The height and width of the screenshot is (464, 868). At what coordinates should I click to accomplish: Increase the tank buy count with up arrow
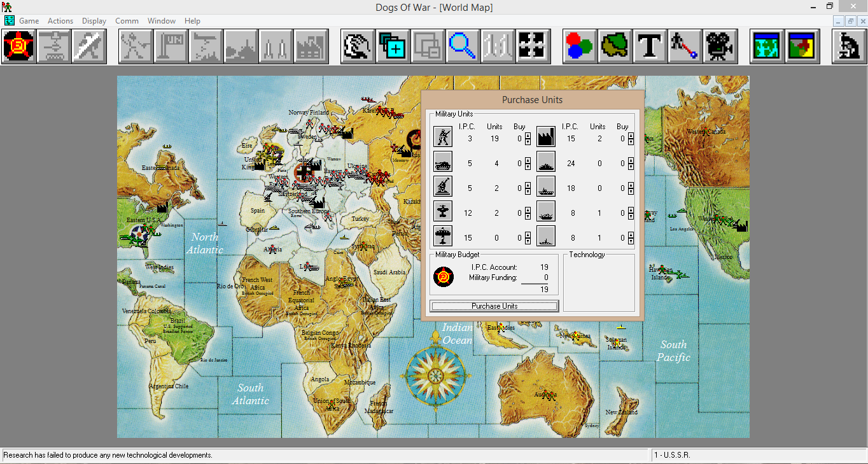point(528,160)
